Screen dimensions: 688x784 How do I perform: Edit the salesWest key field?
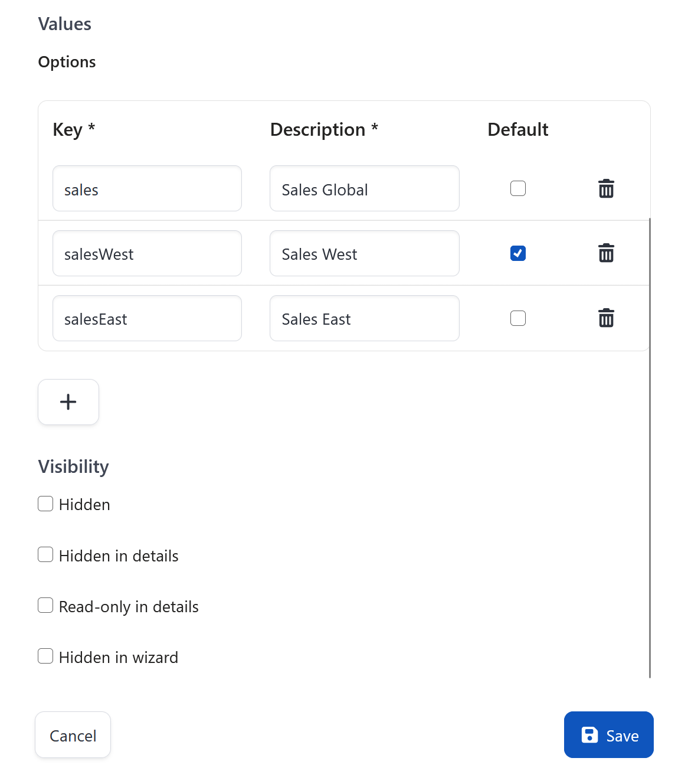pyautogui.click(x=147, y=253)
